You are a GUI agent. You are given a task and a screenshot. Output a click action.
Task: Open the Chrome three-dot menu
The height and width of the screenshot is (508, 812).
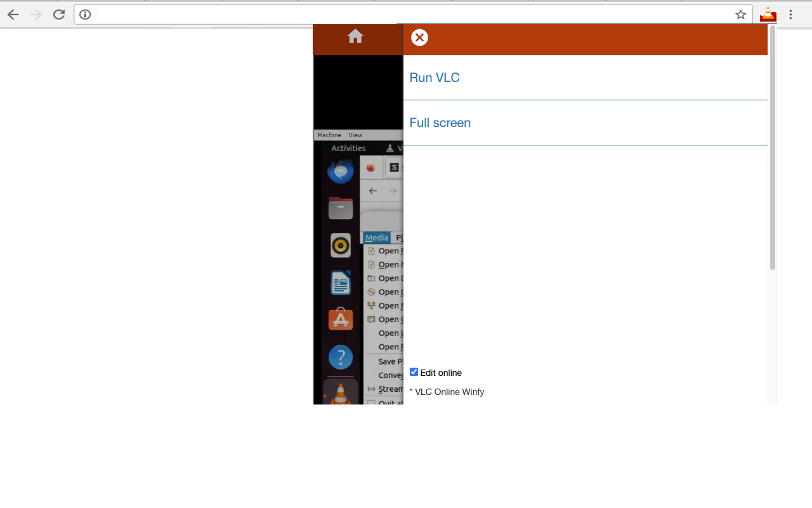pyautogui.click(x=790, y=15)
